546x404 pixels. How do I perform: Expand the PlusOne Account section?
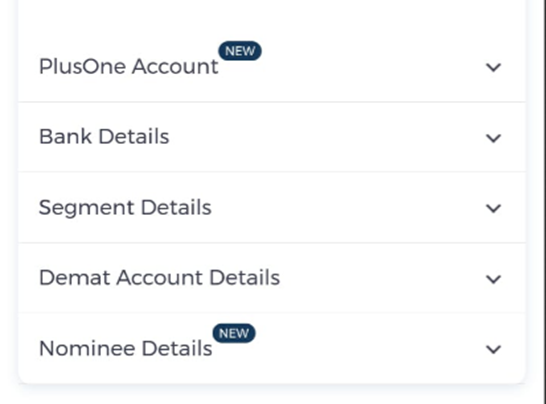click(x=272, y=67)
